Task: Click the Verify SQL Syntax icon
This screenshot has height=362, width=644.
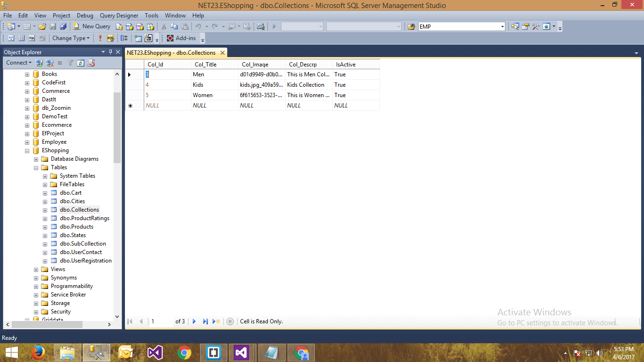Action: point(110,38)
